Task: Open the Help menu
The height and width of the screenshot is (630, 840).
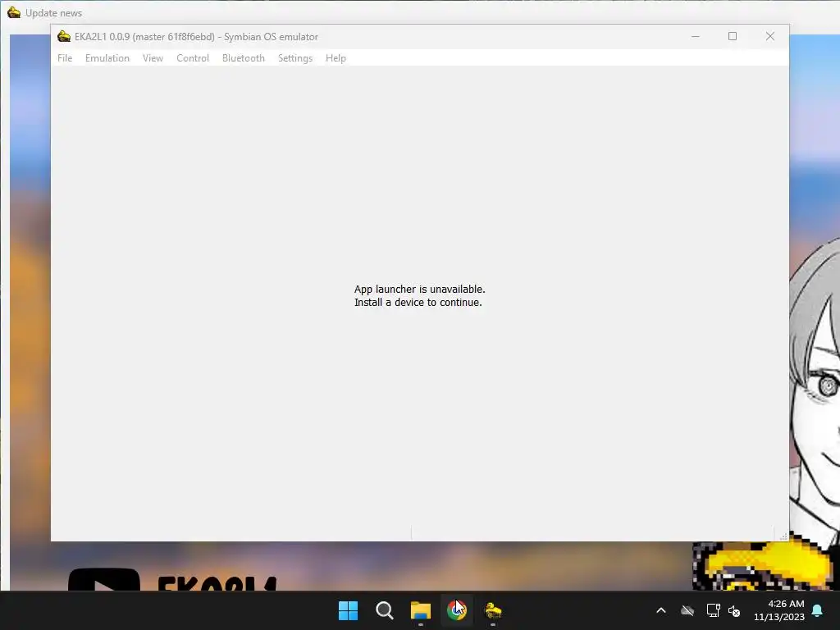Action: coord(336,58)
